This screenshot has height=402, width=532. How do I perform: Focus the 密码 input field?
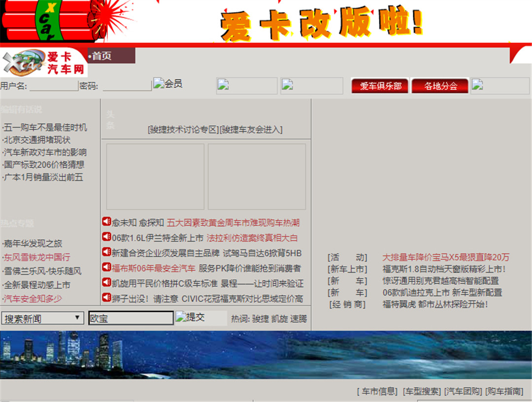127,86
